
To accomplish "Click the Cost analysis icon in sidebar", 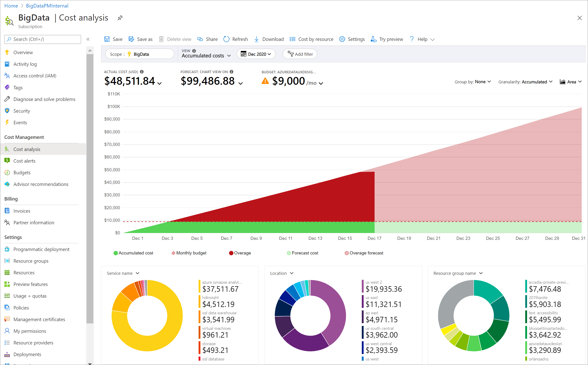I will pyautogui.click(x=7, y=149).
